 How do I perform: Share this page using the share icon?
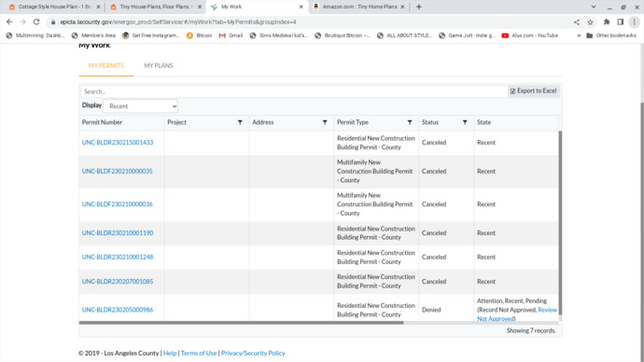click(577, 22)
